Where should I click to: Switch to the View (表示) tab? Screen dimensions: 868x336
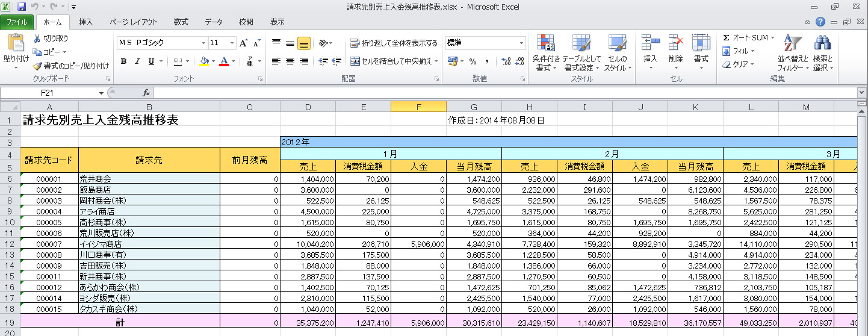pos(277,22)
